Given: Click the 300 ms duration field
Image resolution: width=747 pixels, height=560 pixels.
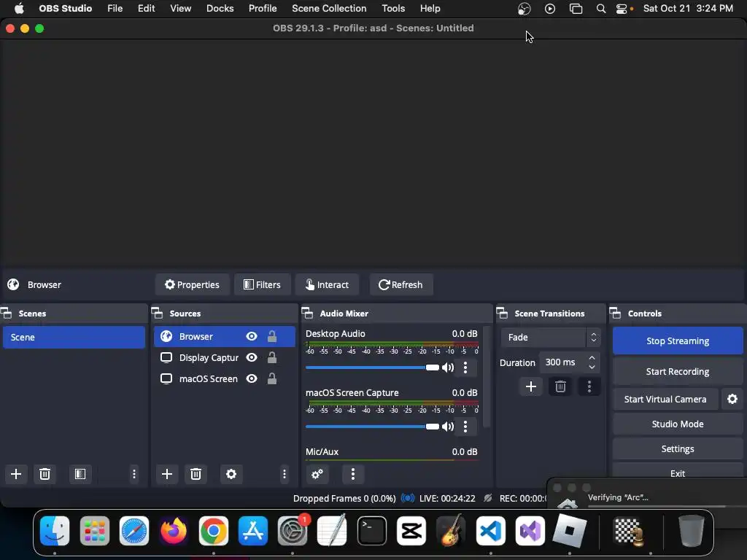Looking at the screenshot, I should click(x=562, y=362).
